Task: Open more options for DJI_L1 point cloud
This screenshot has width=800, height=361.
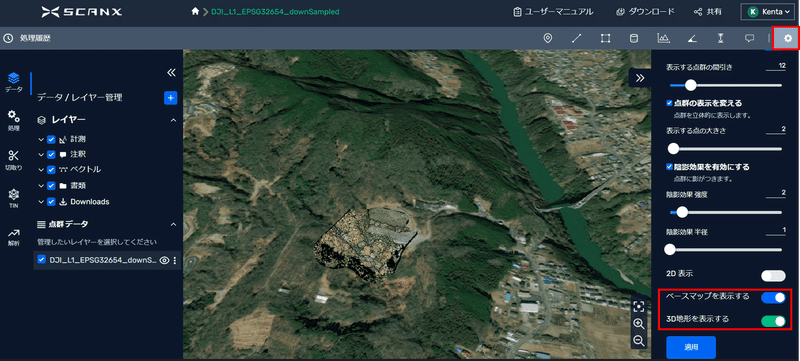Action: pyautogui.click(x=175, y=261)
